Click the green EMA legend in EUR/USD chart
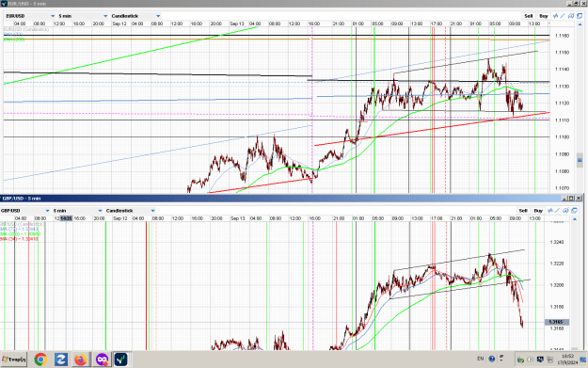Viewport: 588px width, 368px height. click(14, 39)
